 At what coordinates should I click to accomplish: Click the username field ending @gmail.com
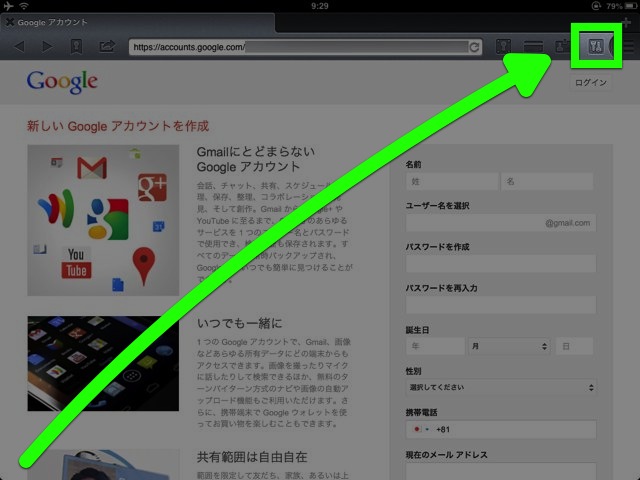pyautogui.click(x=501, y=223)
